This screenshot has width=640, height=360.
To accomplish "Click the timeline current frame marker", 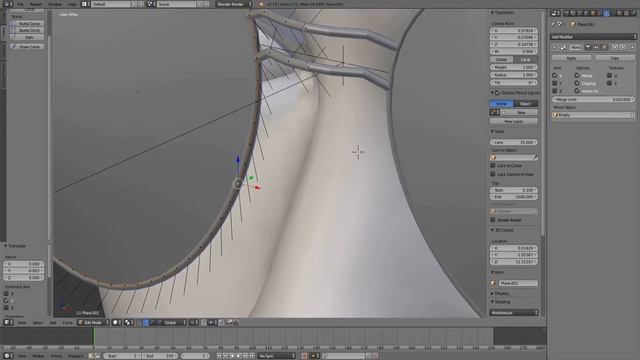I will tap(94, 337).
